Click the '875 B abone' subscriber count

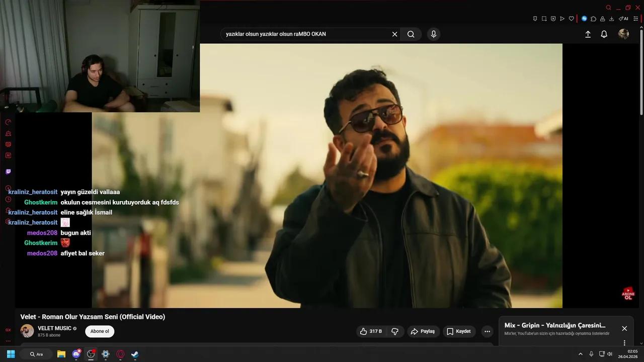tap(49, 335)
